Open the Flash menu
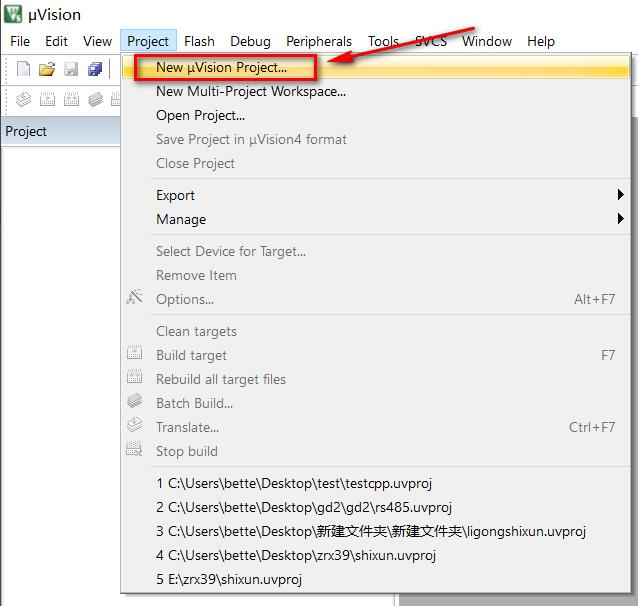Viewport: 638px width, 606px height. [x=199, y=41]
